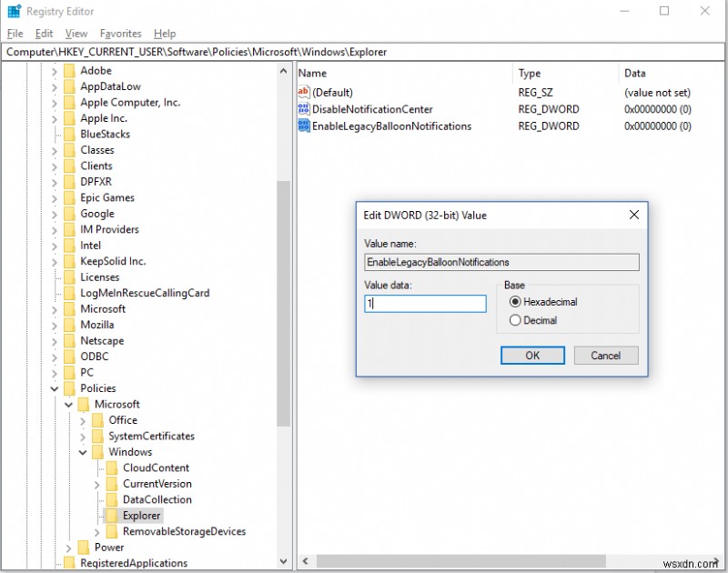The height and width of the screenshot is (573, 728).
Task: Click the values pane scroll left arrow
Action: click(305, 561)
